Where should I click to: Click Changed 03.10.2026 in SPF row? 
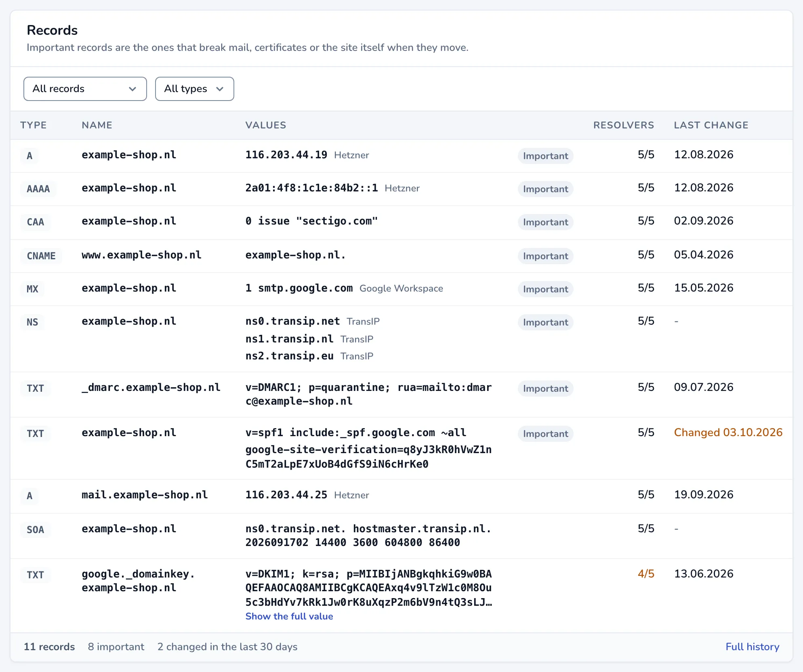(x=728, y=433)
